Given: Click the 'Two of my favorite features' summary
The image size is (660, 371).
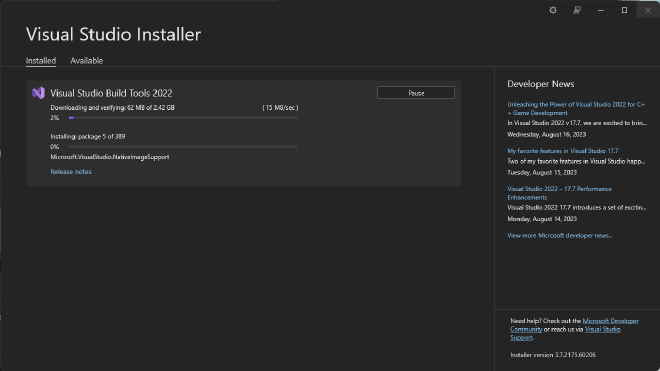Looking at the screenshot, I should (x=576, y=161).
